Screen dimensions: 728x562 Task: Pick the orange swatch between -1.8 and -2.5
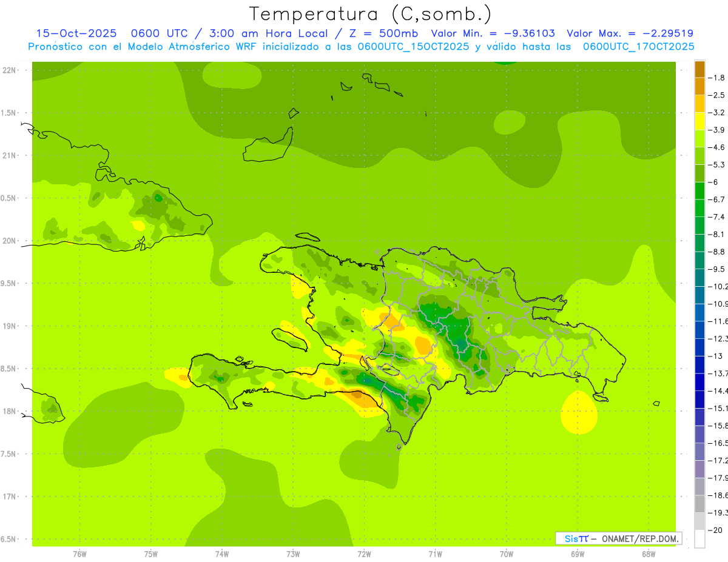point(699,87)
